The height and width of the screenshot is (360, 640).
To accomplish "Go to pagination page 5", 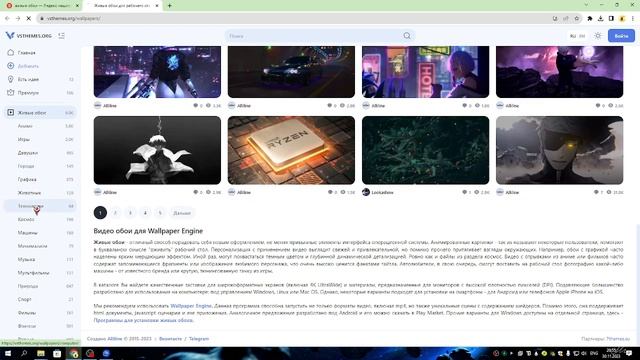I will point(160,213).
